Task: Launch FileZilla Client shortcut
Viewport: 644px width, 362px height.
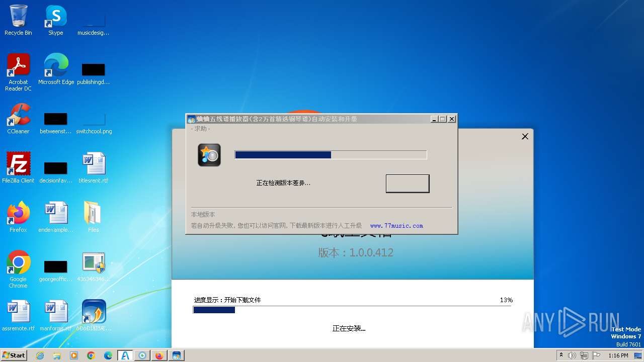Action: (x=18, y=168)
